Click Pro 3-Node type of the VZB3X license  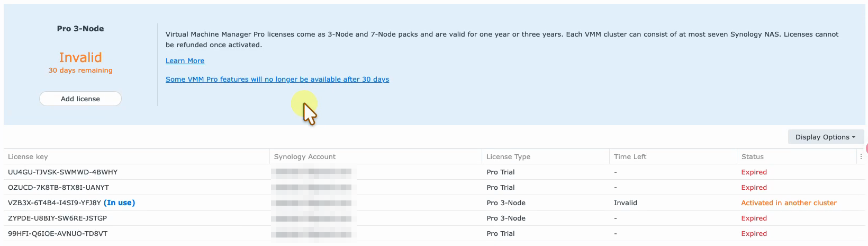click(506, 203)
